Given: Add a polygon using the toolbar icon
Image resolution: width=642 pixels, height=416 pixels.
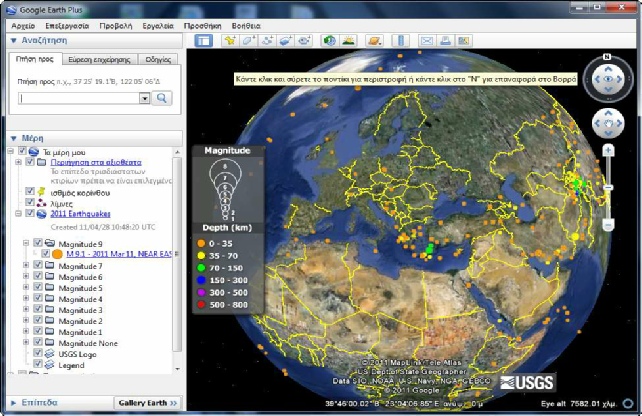Looking at the screenshot, I should click(x=248, y=41).
